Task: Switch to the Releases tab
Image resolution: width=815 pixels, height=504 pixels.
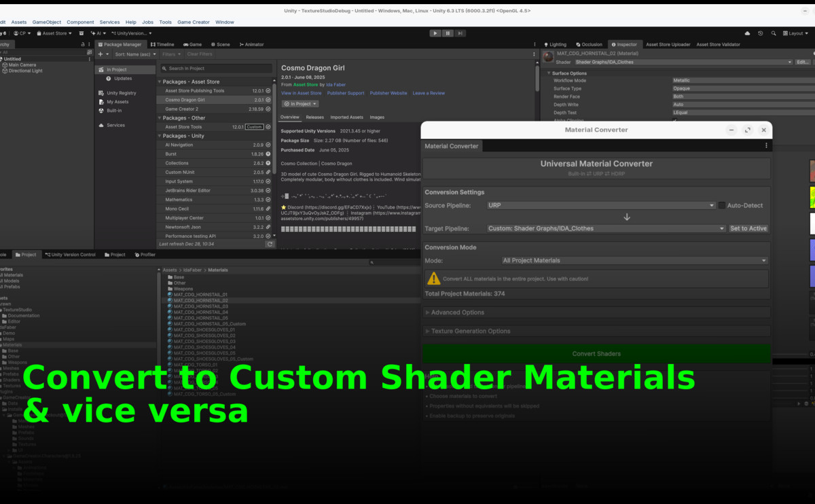Action: click(x=315, y=117)
